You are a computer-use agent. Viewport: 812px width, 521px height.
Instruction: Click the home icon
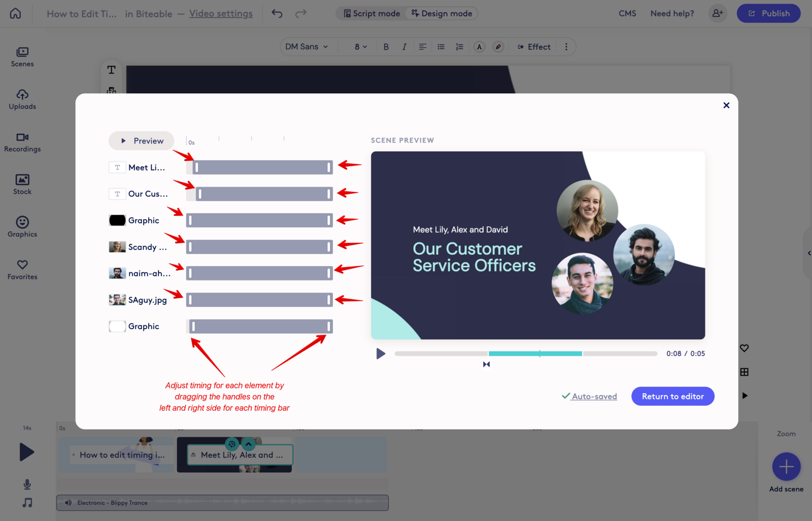16,13
